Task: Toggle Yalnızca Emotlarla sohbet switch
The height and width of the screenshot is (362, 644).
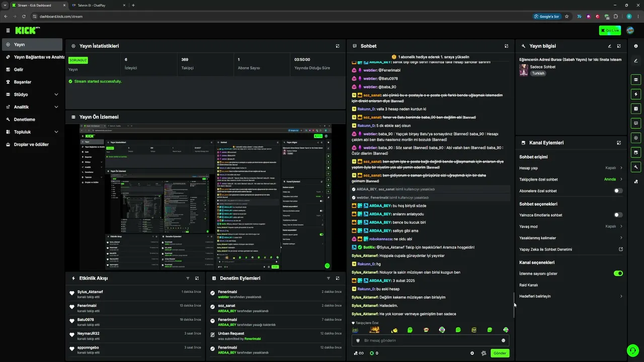Action: [618, 215]
